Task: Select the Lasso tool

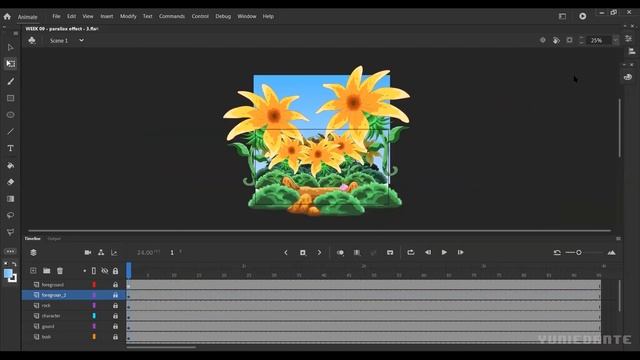Action: pyautogui.click(x=11, y=216)
